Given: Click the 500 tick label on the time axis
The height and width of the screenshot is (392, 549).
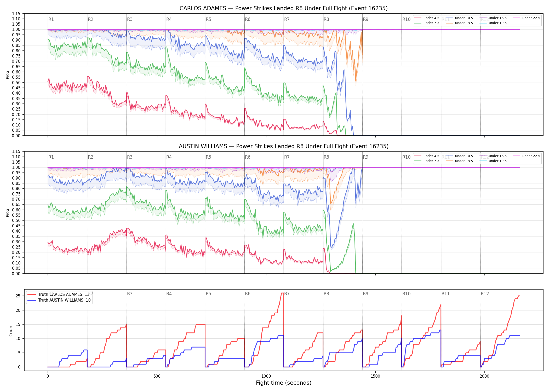Looking at the screenshot, I should coord(157,376).
